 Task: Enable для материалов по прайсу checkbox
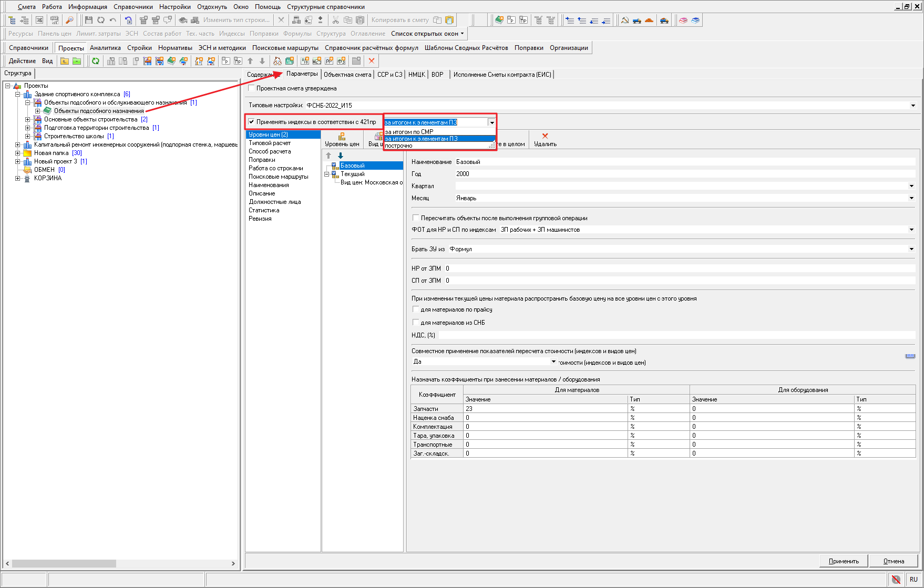point(416,310)
